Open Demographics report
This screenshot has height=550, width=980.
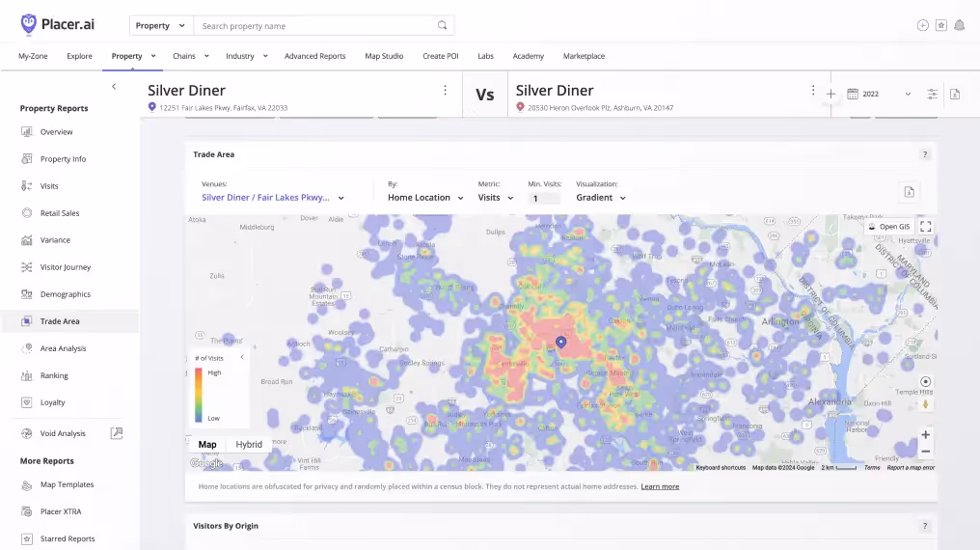[x=65, y=294]
